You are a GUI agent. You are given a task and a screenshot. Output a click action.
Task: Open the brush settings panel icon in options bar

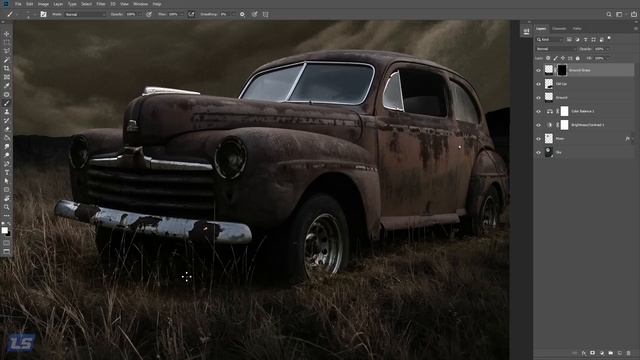tap(43, 14)
